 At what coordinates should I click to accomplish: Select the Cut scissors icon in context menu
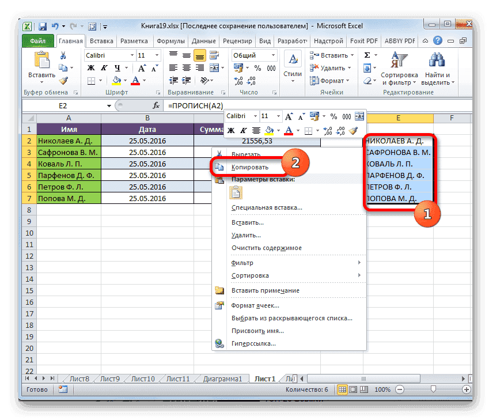point(219,154)
